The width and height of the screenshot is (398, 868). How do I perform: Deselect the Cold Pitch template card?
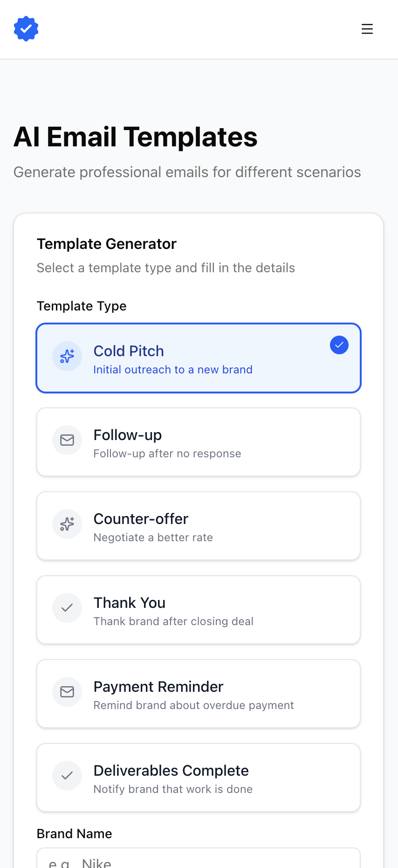tap(199, 358)
